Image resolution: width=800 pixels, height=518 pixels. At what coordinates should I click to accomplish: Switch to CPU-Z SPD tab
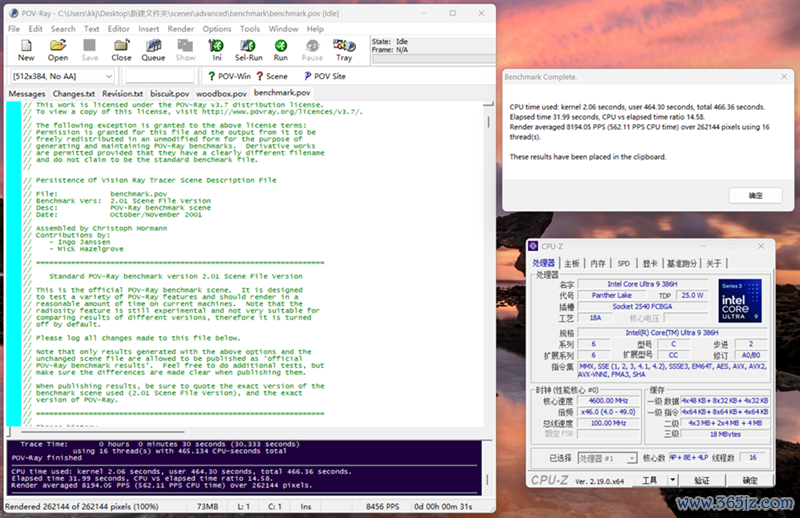(623, 263)
